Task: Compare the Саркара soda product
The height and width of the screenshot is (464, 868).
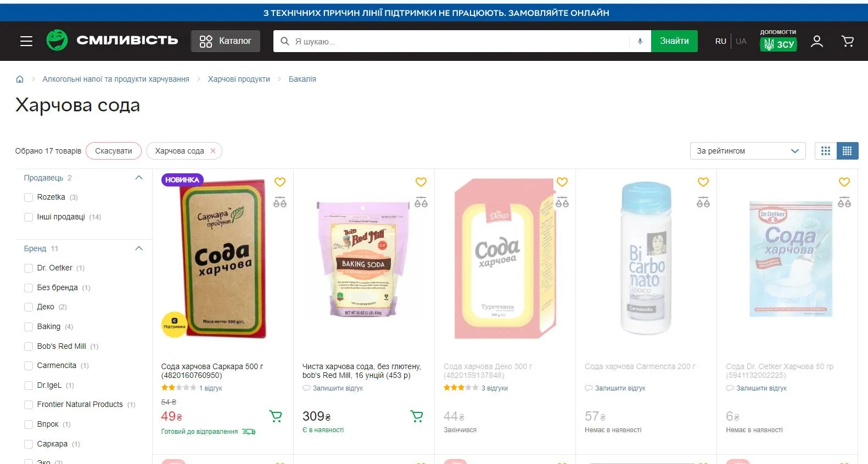Action: point(280,202)
